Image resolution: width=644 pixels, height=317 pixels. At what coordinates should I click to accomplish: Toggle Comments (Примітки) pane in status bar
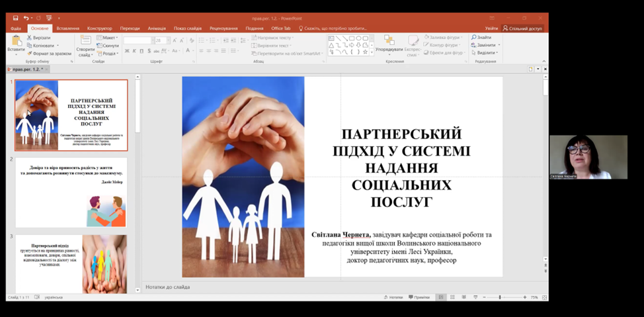(419, 298)
